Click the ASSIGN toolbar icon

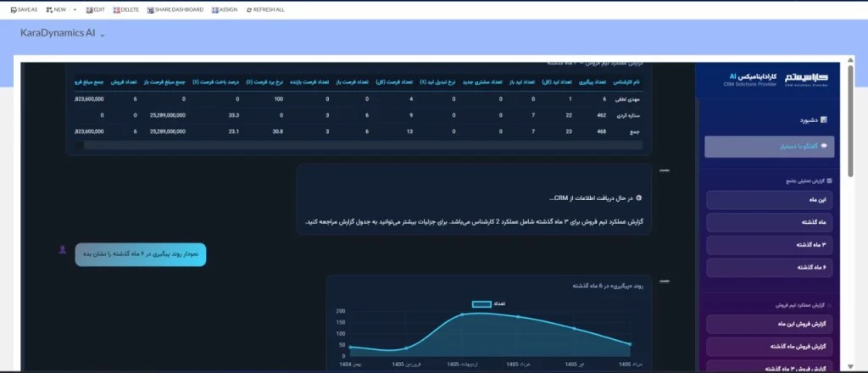214,10
